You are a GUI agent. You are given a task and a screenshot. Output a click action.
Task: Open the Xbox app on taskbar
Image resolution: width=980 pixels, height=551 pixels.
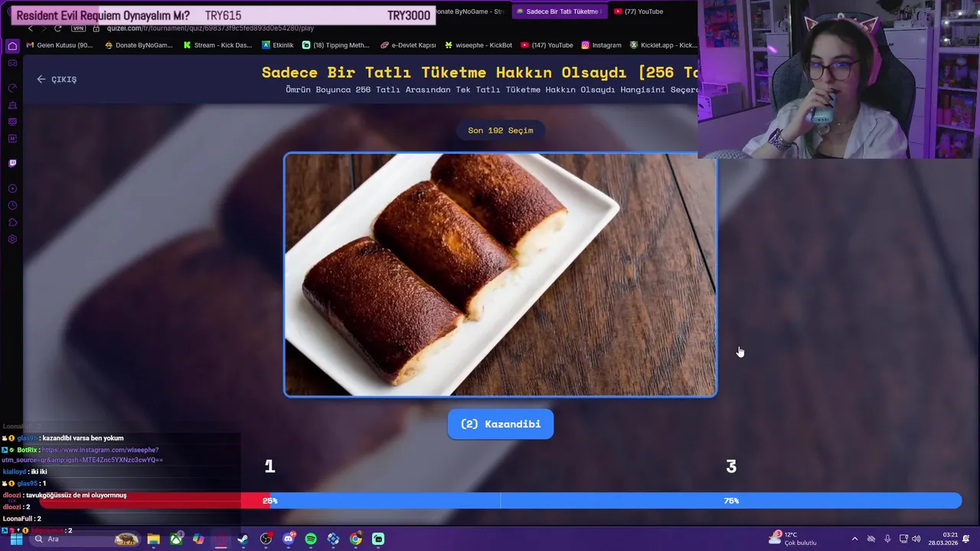click(x=176, y=539)
